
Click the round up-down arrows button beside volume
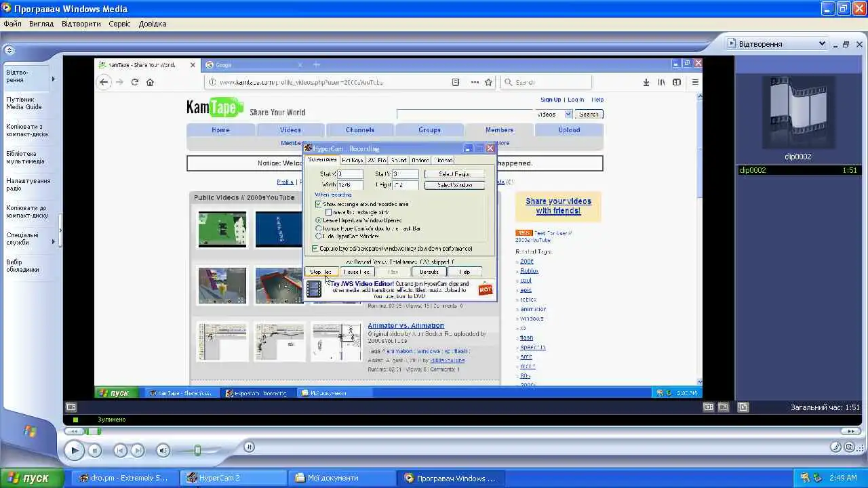point(250,447)
